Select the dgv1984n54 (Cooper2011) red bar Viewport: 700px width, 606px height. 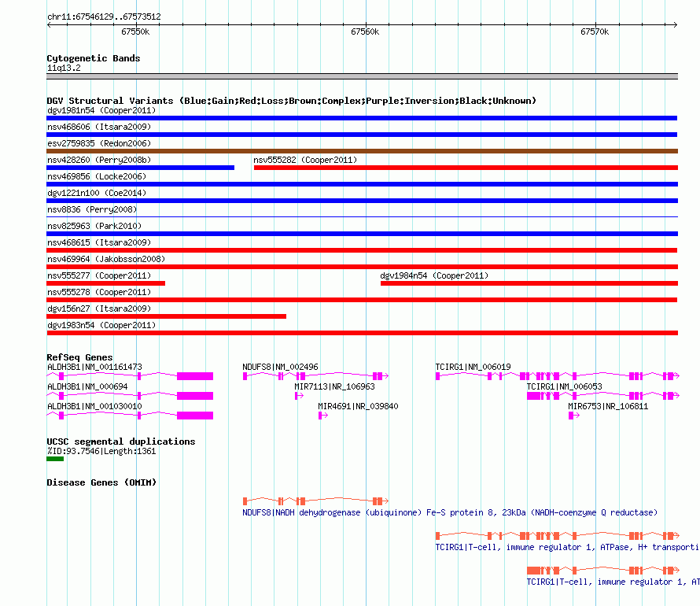(529, 283)
